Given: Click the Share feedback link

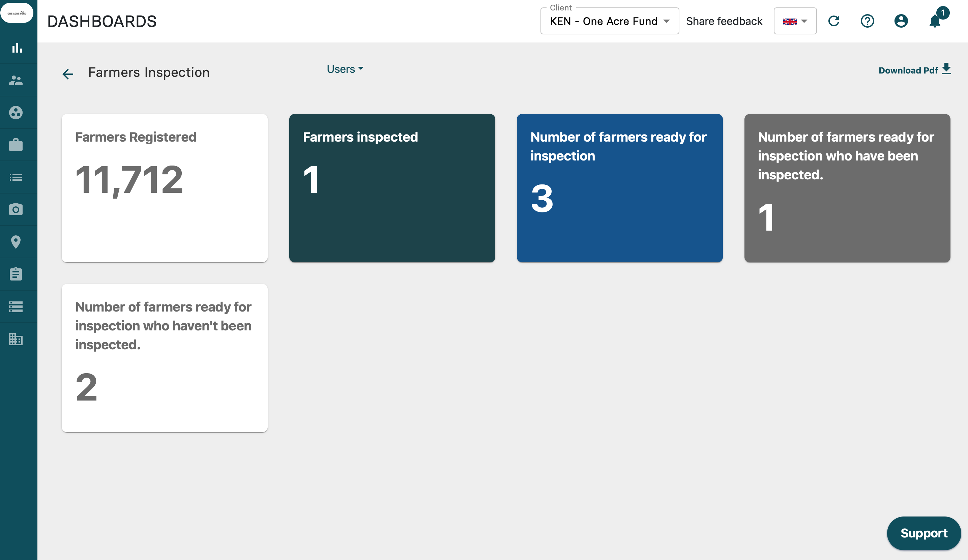Looking at the screenshot, I should pyautogui.click(x=724, y=21).
